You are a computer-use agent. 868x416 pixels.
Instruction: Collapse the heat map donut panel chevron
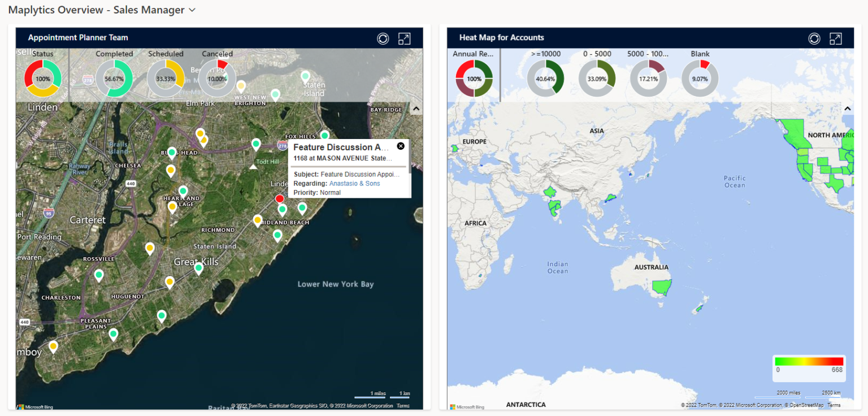point(847,107)
